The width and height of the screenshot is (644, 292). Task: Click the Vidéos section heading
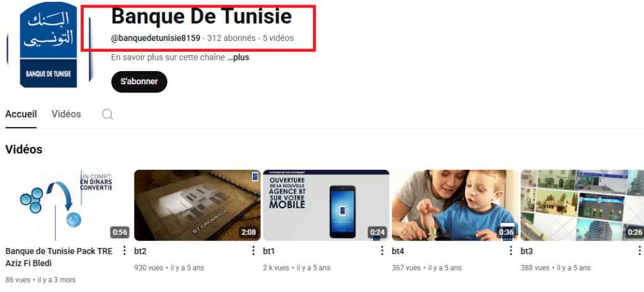(x=24, y=149)
